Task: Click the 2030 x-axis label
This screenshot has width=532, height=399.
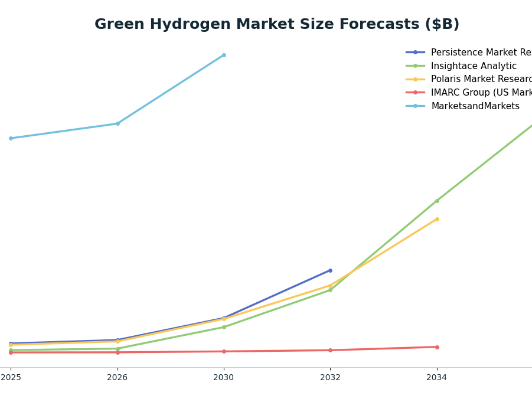Action: pyautogui.click(x=224, y=377)
